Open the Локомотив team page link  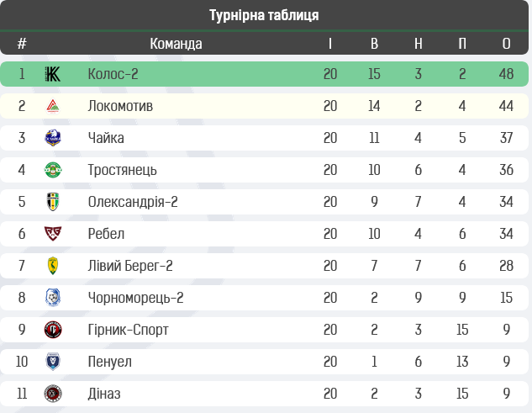click(x=120, y=106)
